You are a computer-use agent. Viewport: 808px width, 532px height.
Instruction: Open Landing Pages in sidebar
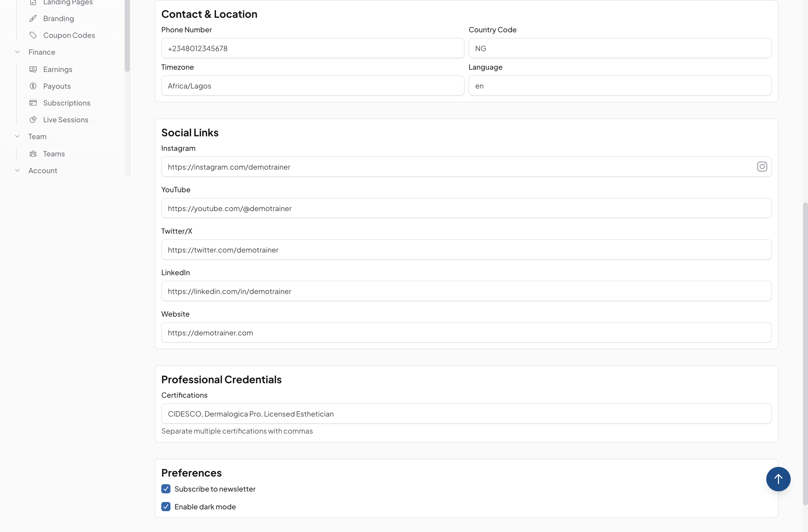[x=68, y=3]
